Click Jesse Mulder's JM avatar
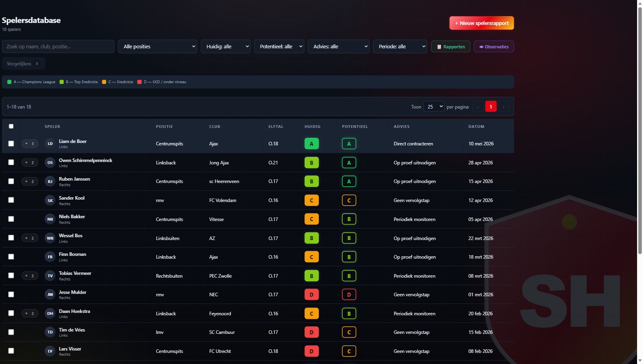The image size is (643, 364). 50,294
